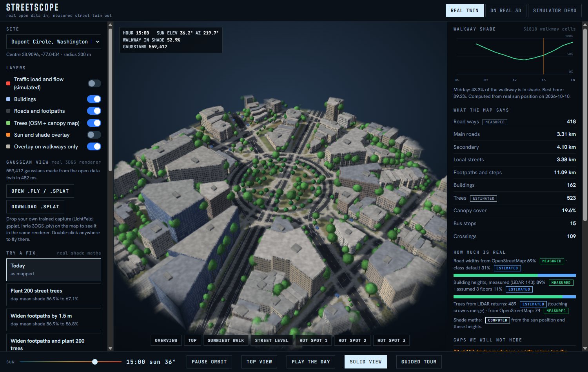Click the Bus stops row count 15
588x372 pixels.
point(573,224)
